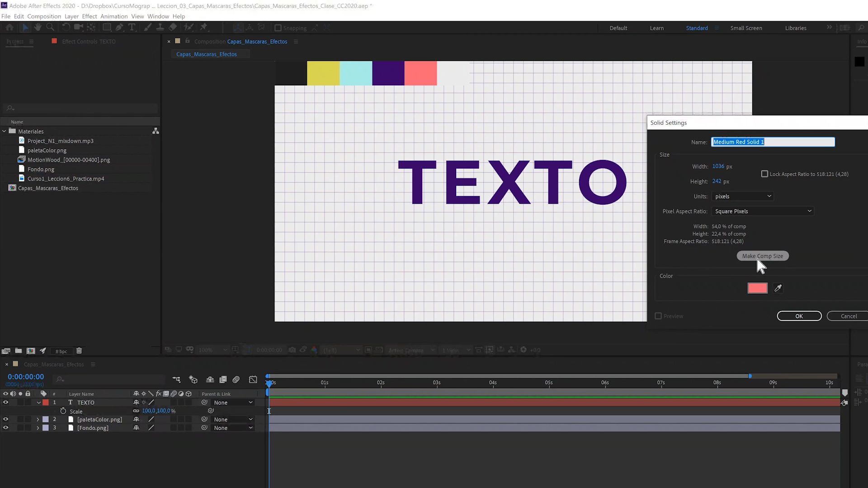This screenshot has height=488, width=868.
Task: Open Fondo.png layer parent dropdown
Action: [x=233, y=428]
